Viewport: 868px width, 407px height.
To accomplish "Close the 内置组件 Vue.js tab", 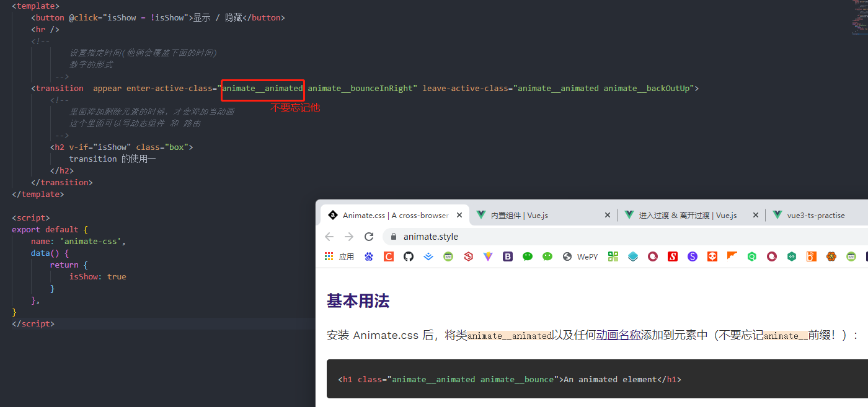I will 608,215.
